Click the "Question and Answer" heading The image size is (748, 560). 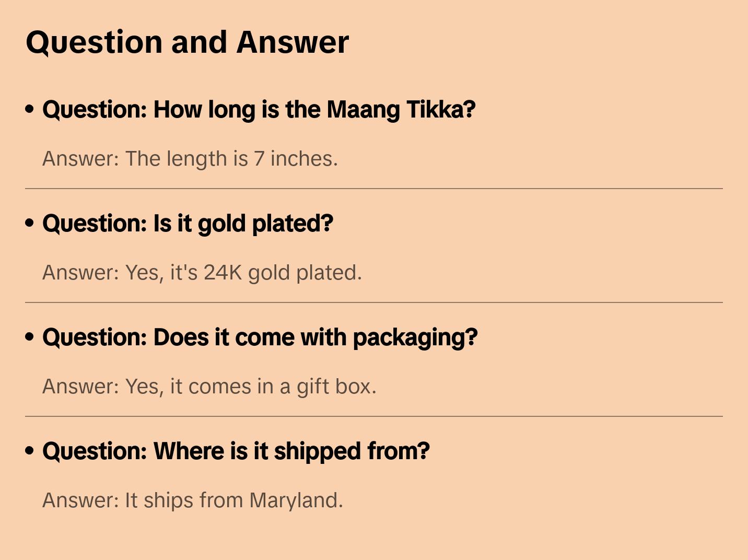tap(187, 42)
